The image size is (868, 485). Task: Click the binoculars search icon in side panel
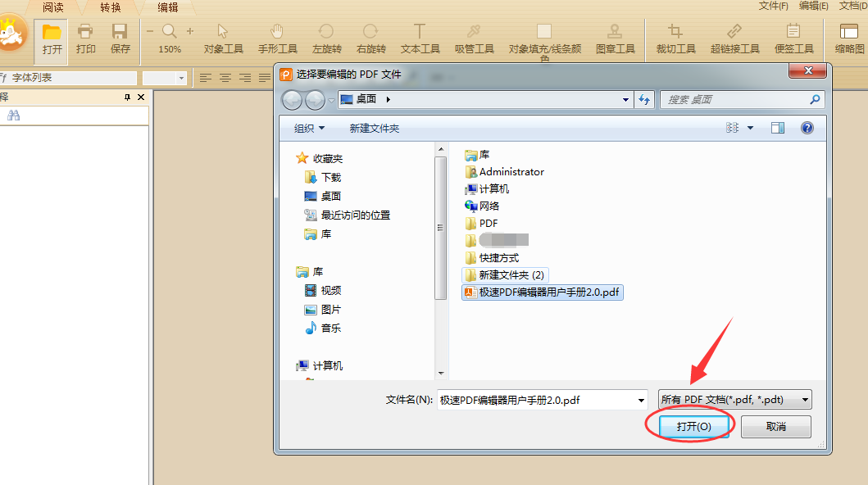pos(14,115)
